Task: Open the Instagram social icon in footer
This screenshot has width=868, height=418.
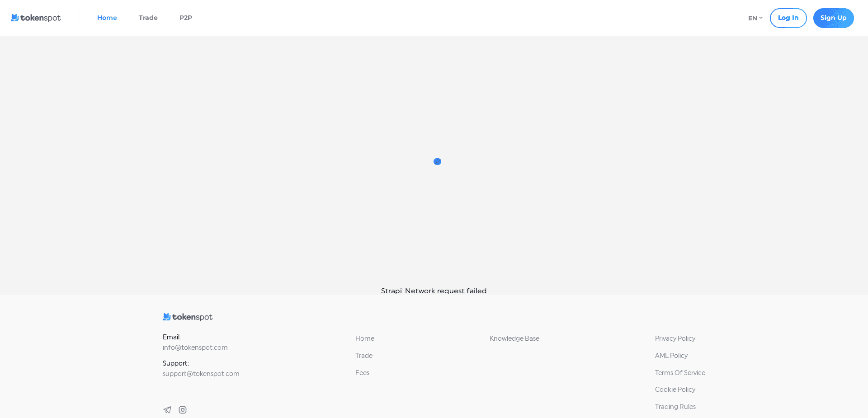Action: (183, 409)
